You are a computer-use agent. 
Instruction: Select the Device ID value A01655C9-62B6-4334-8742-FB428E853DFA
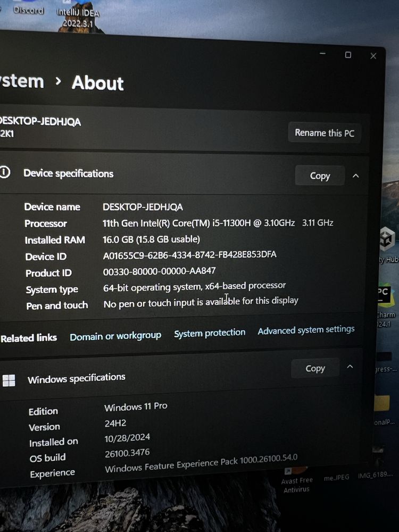pyautogui.click(x=190, y=255)
